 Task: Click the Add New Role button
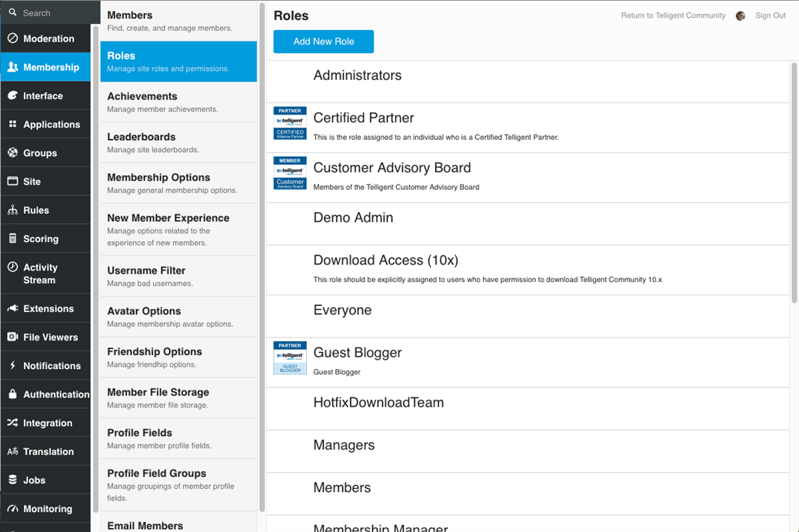[324, 42]
